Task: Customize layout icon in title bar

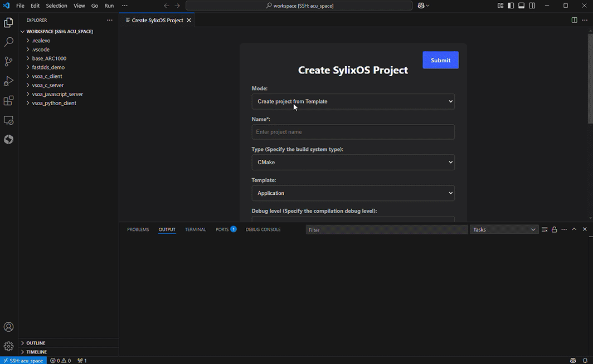Action: (500, 6)
